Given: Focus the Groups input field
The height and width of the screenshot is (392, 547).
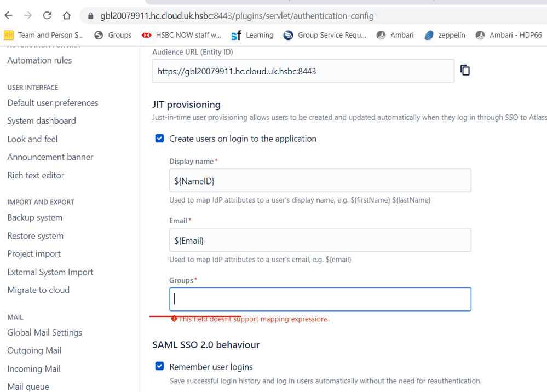Looking at the screenshot, I should point(320,299).
